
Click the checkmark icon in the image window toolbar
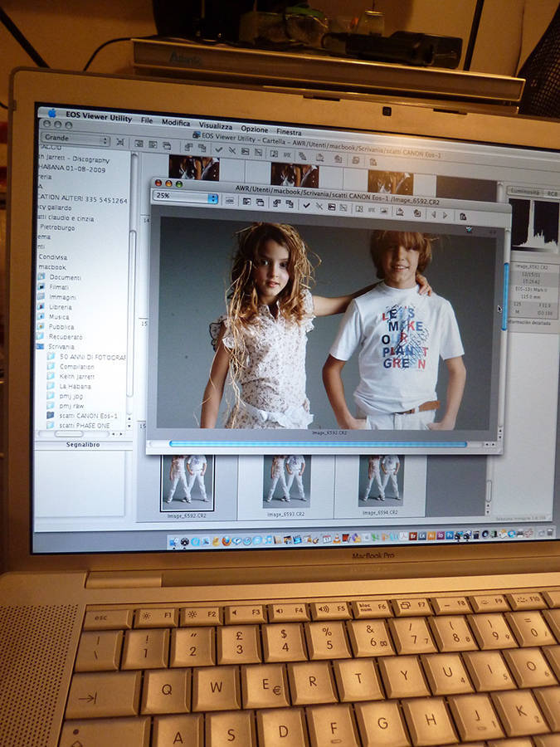pyautogui.click(x=306, y=205)
